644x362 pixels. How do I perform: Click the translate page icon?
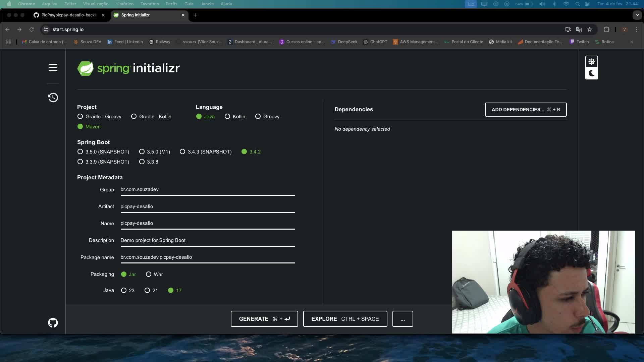point(579,29)
